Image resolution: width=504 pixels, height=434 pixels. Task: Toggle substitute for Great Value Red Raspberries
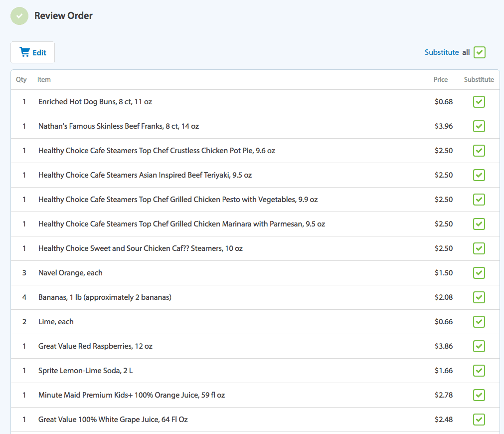coord(479,346)
